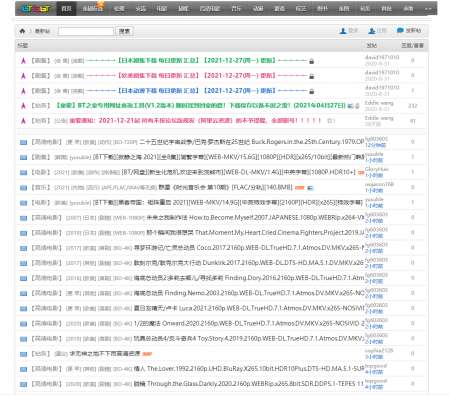Click the image icon on the FLAC 140.8MB row
Image resolution: width=450 pixels, height=396 pixels.
(310, 188)
